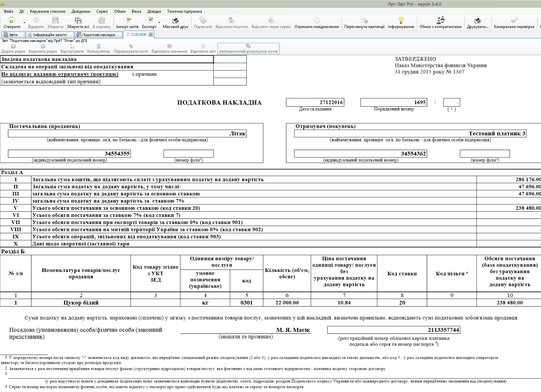The image size is (541, 392).
Task: Click the Дата складання field 27122016
Action: 315,102
